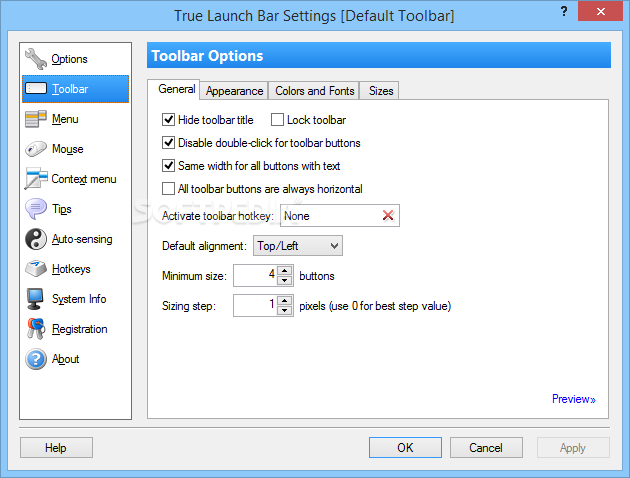Uncheck Hide toolbar title
This screenshot has height=478, width=630.
click(x=168, y=120)
